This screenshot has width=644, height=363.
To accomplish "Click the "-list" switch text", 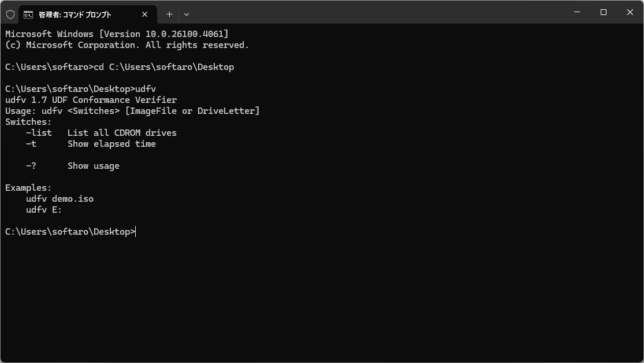I will [39, 133].
